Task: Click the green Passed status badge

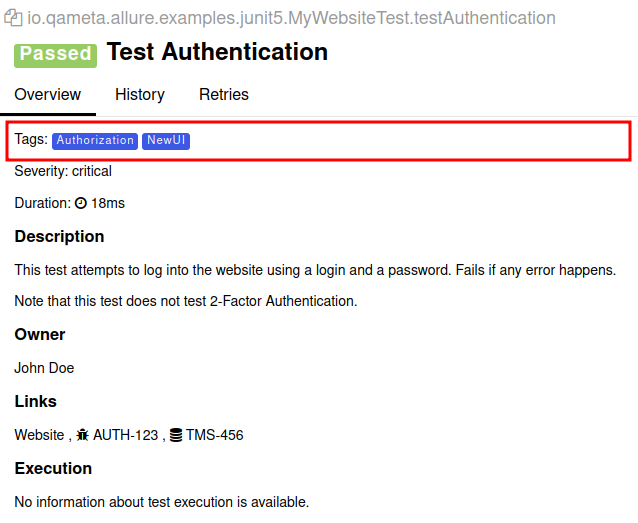Action: [55, 54]
